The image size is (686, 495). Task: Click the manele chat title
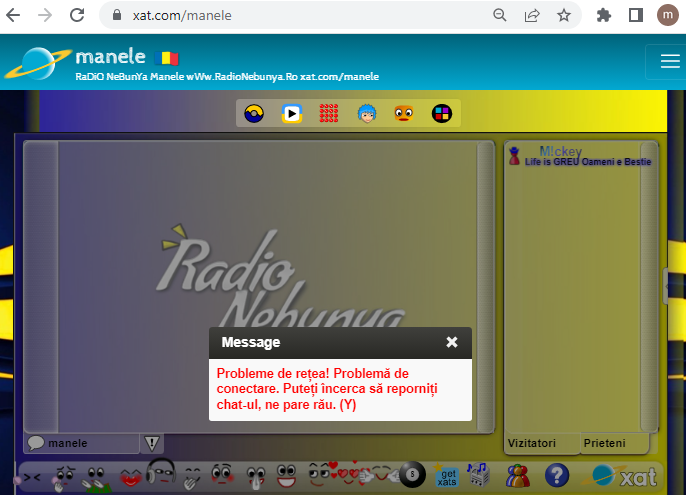point(110,57)
